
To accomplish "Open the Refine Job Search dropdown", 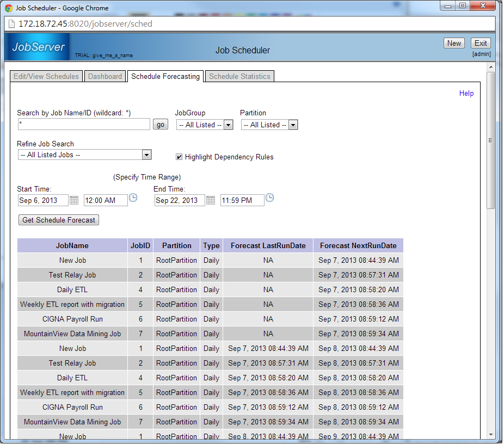I will [x=84, y=155].
